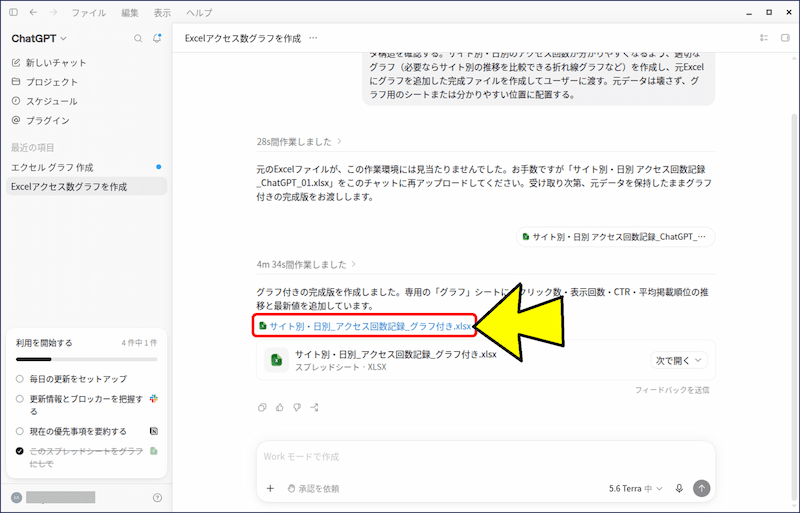Copy the response with copy icon
This screenshot has height=513, width=800.
[262, 407]
